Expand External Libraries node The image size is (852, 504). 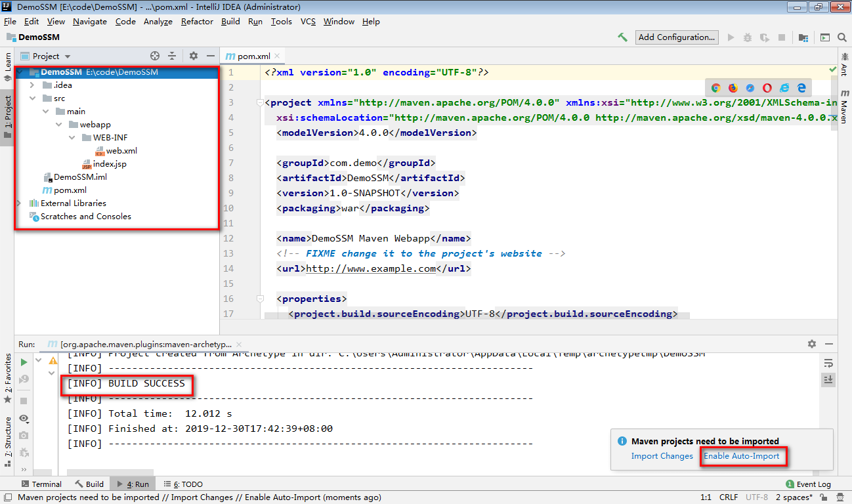point(19,203)
